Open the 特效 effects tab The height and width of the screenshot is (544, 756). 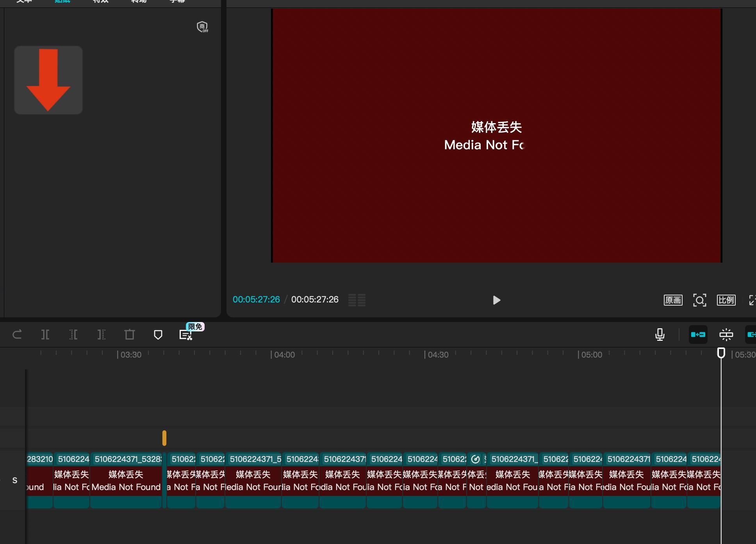[100, 2]
